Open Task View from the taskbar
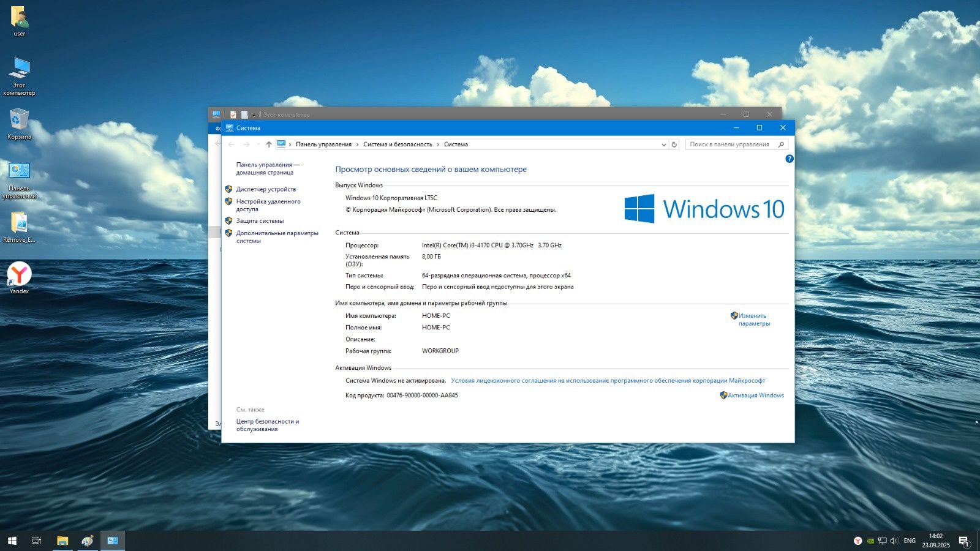The image size is (980, 551). (37, 541)
